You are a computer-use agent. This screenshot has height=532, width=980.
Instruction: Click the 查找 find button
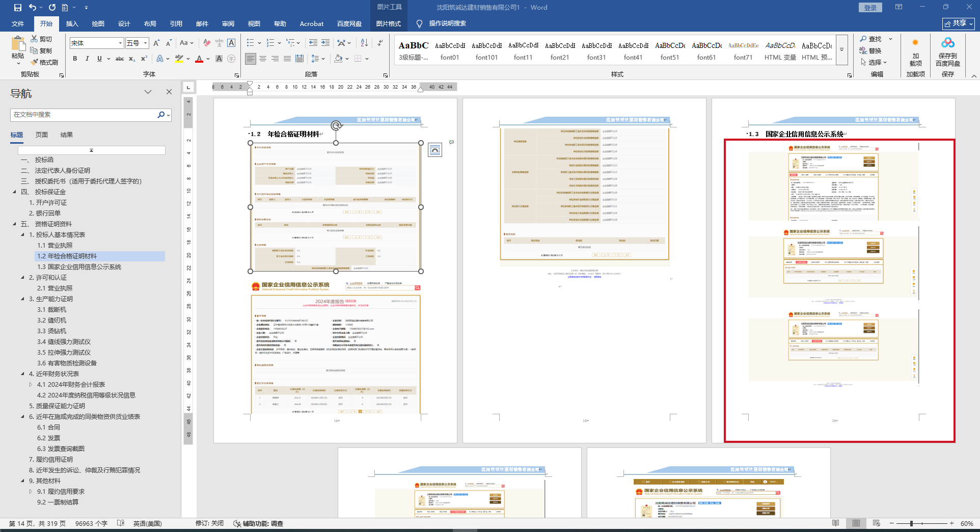point(871,39)
